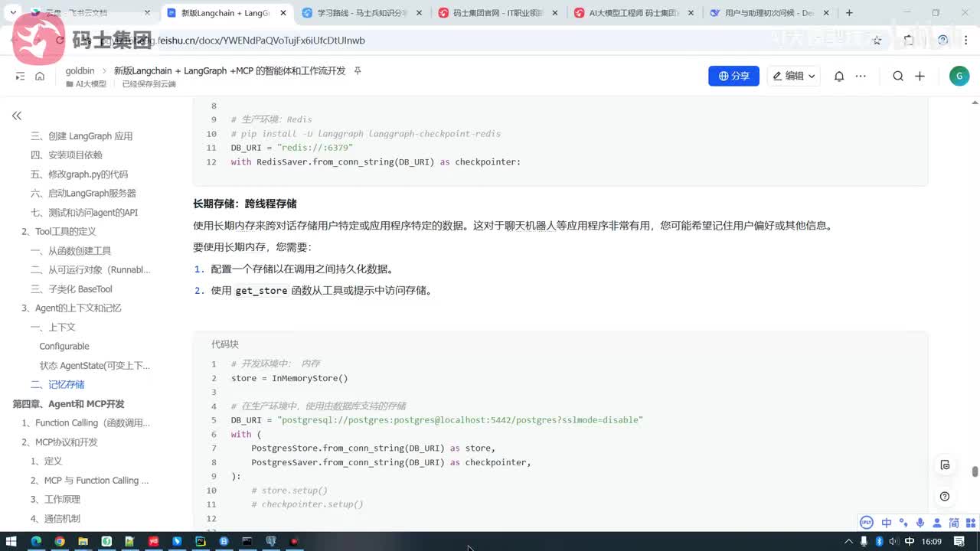This screenshot has height=551, width=980.
Task: Click the iFLY input method logo
Action: (867, 523)
